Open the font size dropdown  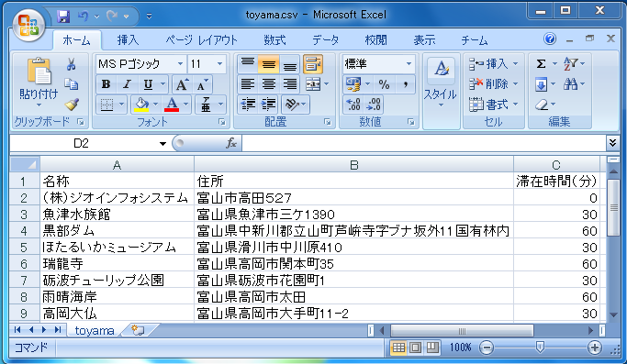[219, 64]
